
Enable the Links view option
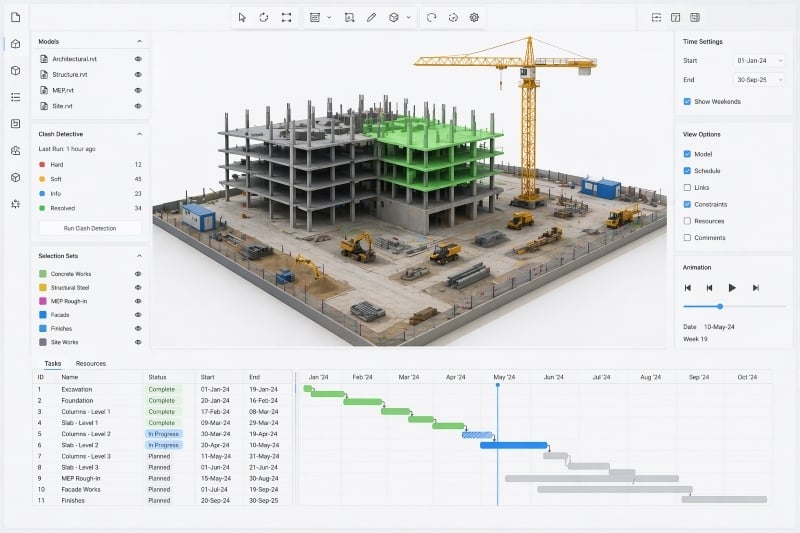[687, 188]
